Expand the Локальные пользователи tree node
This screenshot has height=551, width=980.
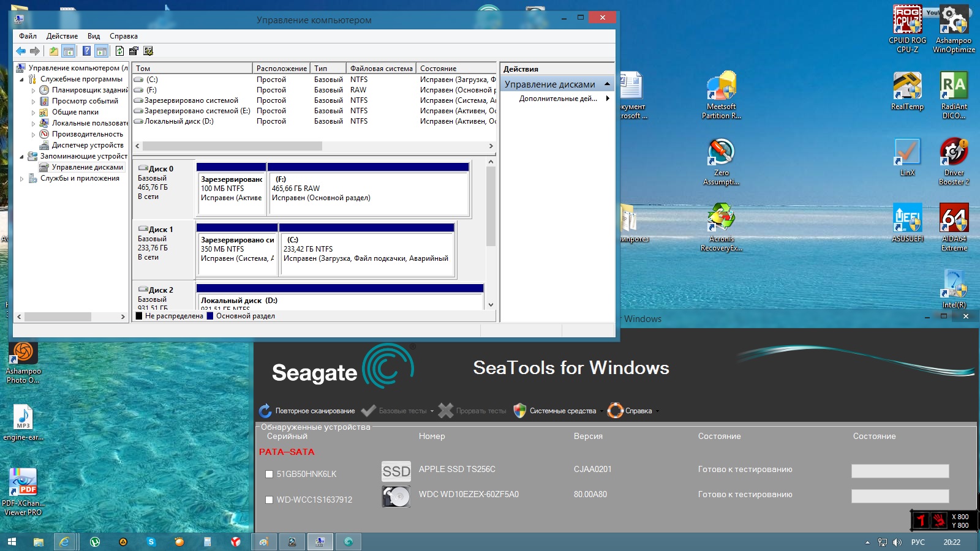pyautogui.click(x=33, y=123)
